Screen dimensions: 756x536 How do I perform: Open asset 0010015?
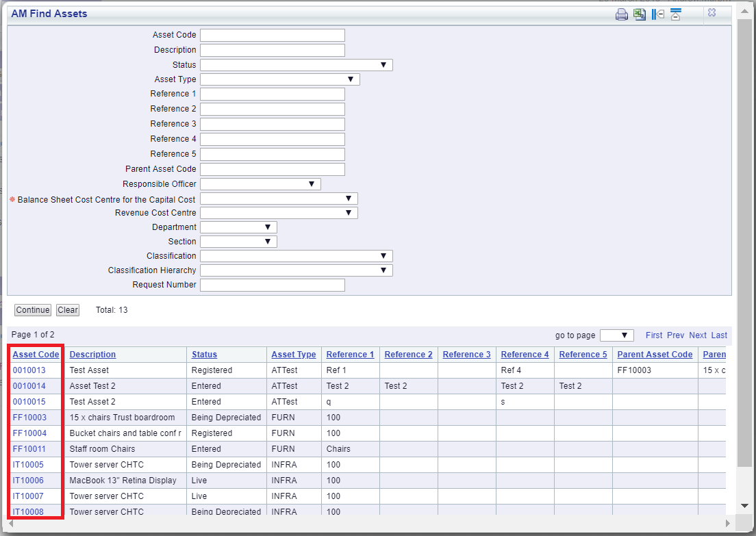coord(29,402)
